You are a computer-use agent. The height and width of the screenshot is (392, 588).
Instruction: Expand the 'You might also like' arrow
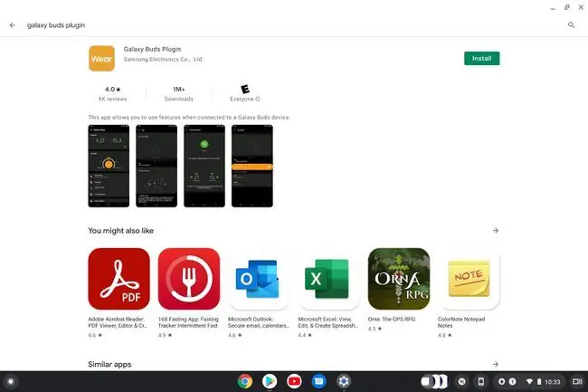click(x=496, y=230)
